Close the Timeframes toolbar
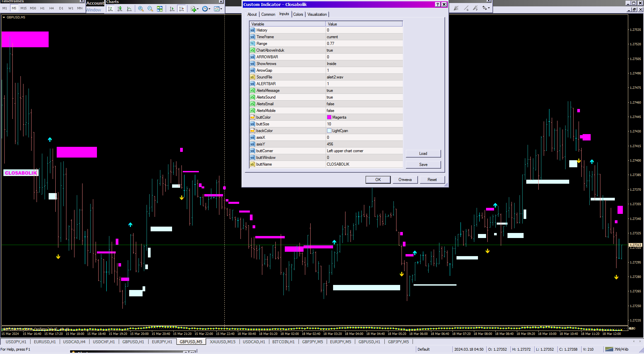This screenshot has height=354, width=644. point(82,1)
